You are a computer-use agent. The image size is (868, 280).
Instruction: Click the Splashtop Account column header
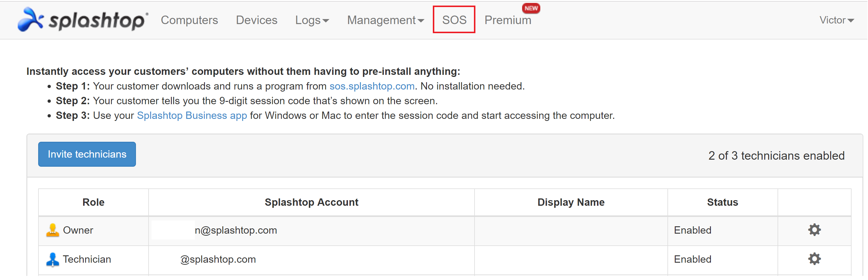pos(311,202)
